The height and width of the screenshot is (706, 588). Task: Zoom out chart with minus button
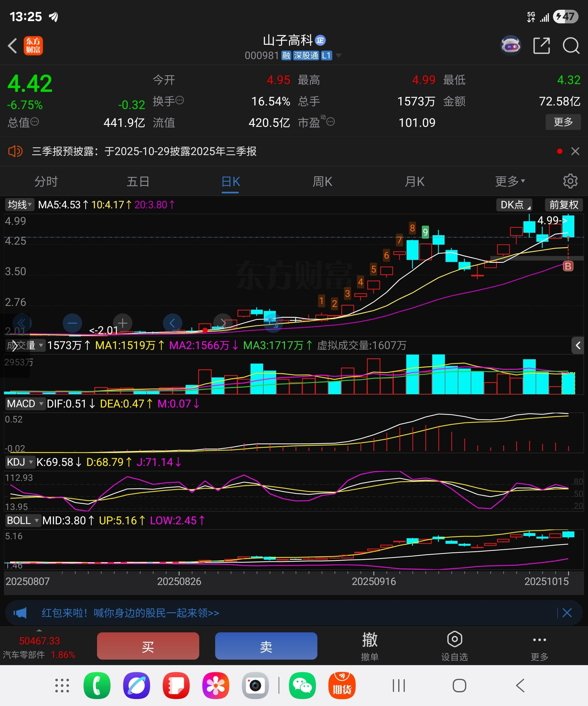tap(72, 323)
